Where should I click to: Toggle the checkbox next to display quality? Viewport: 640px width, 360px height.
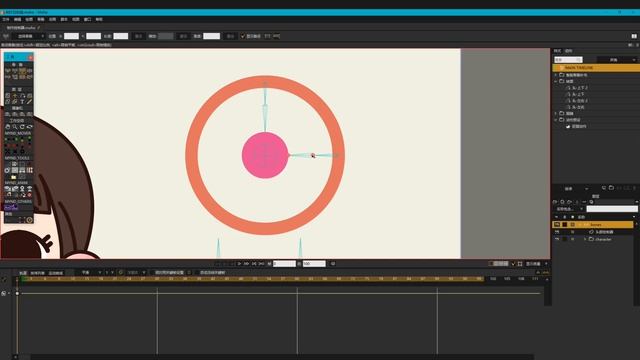point(513,264)
